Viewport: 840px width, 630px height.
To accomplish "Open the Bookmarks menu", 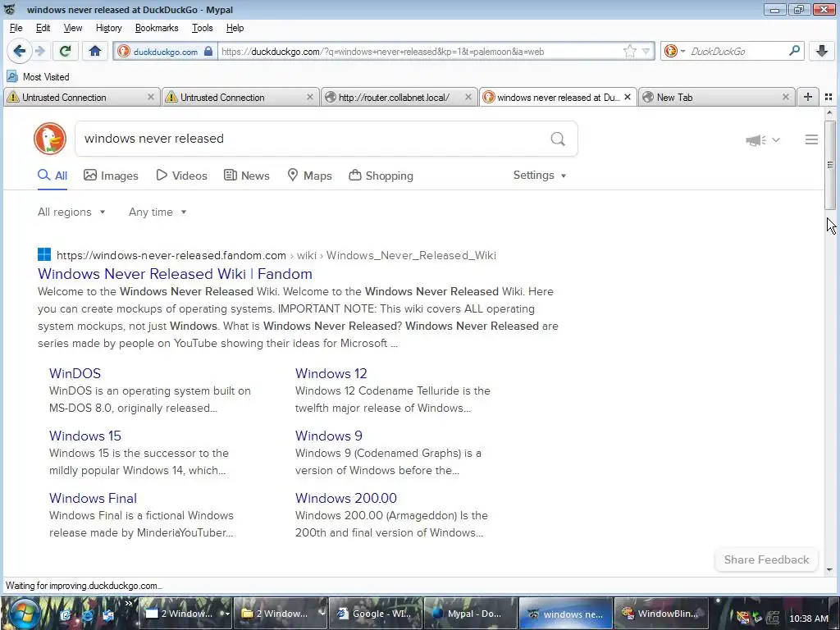I will [x=157, y=28].
